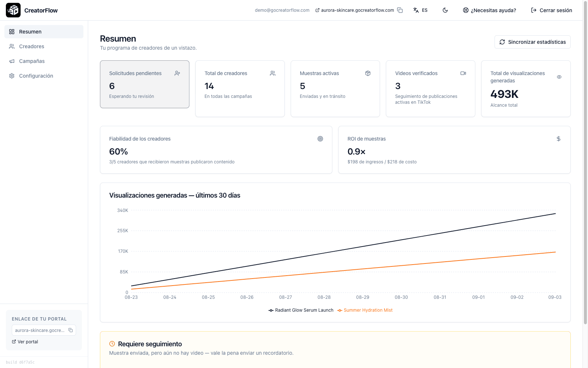
Task: Click the Resumen grid icon in sidebar
Action: 12,32
